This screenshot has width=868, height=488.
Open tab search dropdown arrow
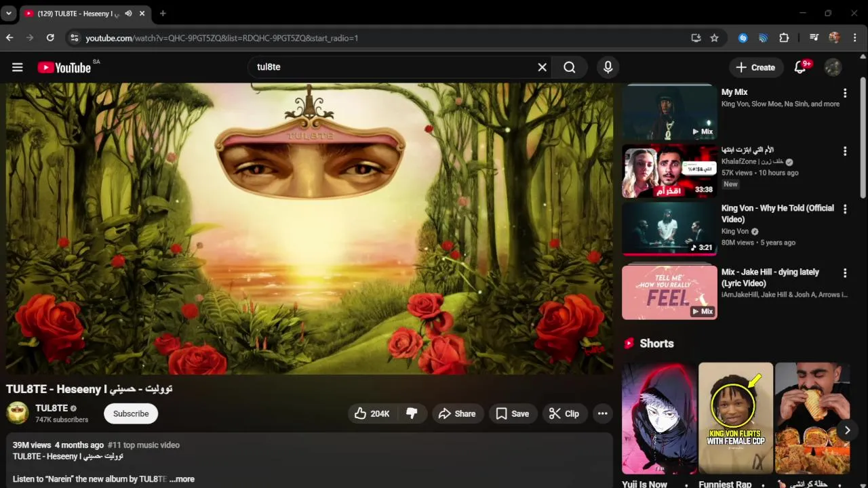click(9, 14)
